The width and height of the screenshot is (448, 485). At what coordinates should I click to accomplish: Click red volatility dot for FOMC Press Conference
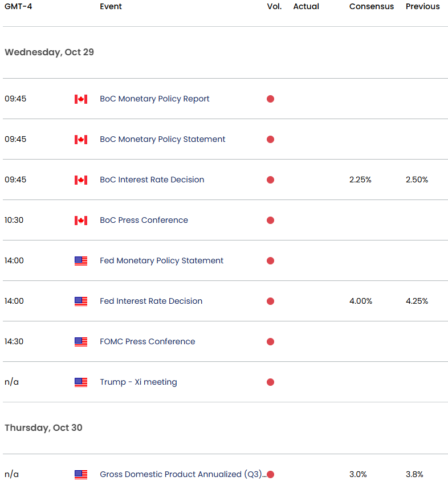coord(270,342)
